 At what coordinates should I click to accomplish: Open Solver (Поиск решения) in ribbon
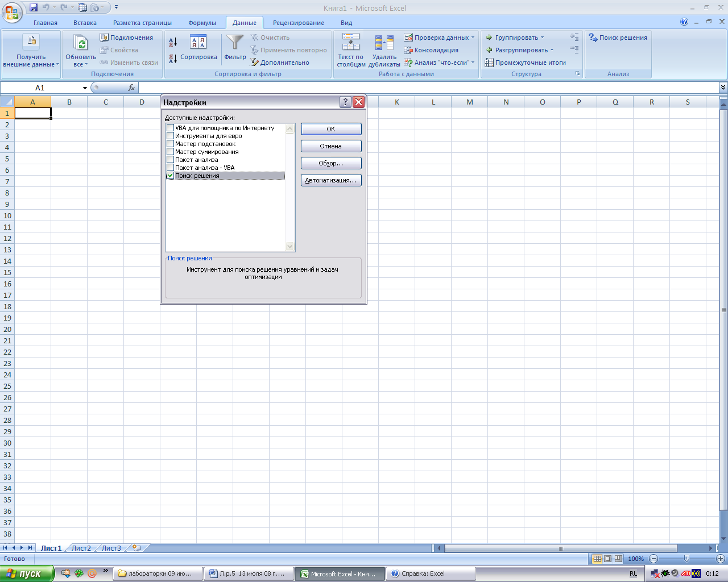[618, 38]
